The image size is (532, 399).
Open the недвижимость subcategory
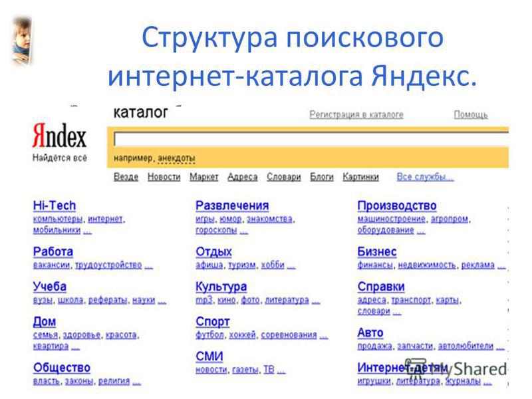pos(427,265)
